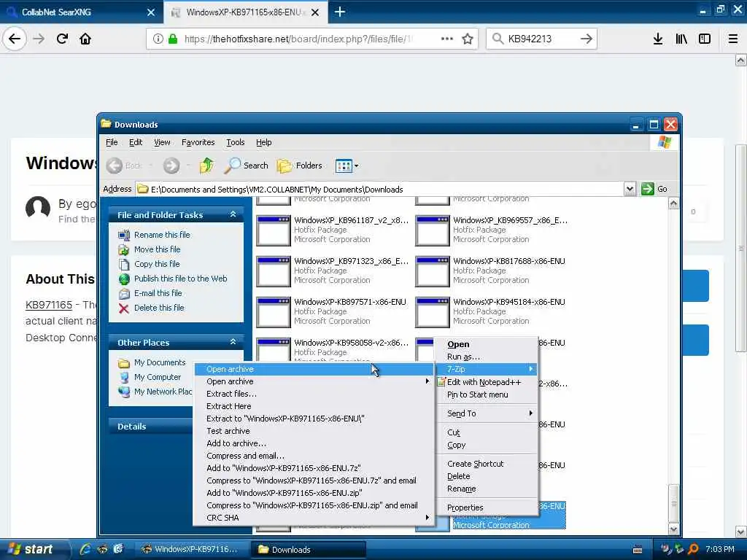Click Go button beside address bar
The height and width of the screenshot is (560, 747).
(x=654, y=189)
